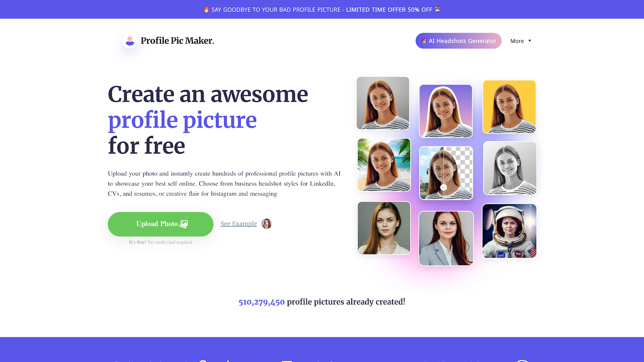This screenshot has width=644, height=362.
Task: Click the 50% off promo banner text
Action: pos(322,9)
